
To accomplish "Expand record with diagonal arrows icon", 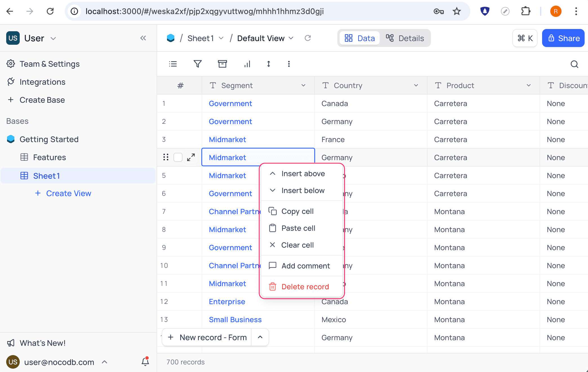I will 191,157.
